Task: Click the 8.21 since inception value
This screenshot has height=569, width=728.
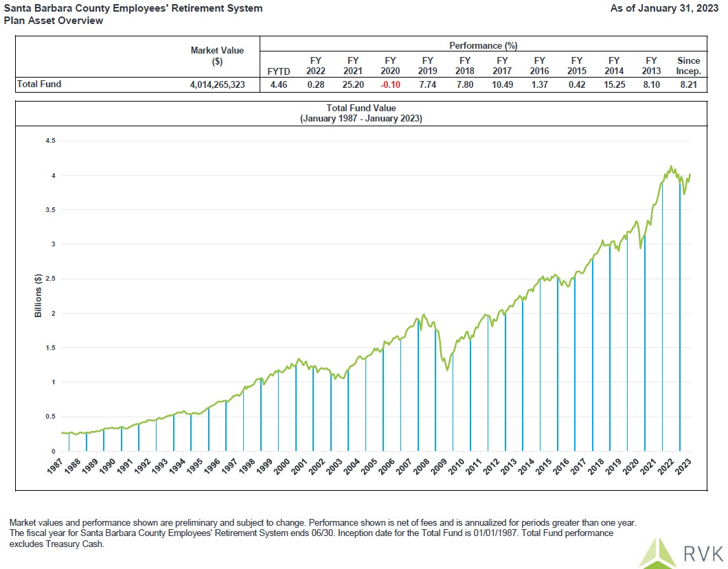Action: click(x=688, y=85)
